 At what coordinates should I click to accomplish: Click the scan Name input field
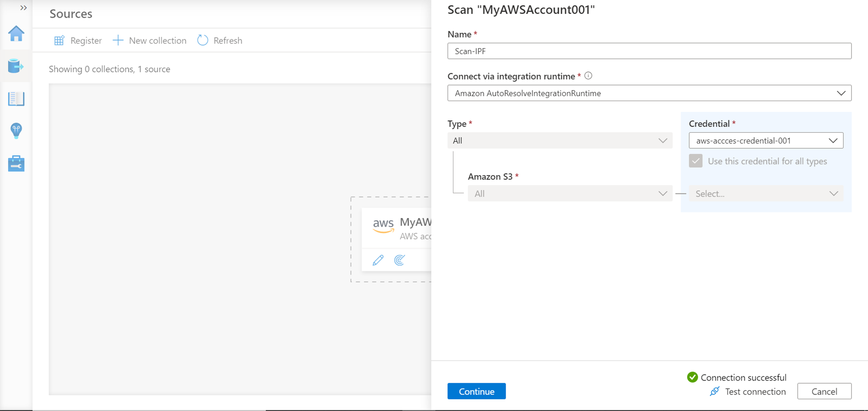pos(649,51)
